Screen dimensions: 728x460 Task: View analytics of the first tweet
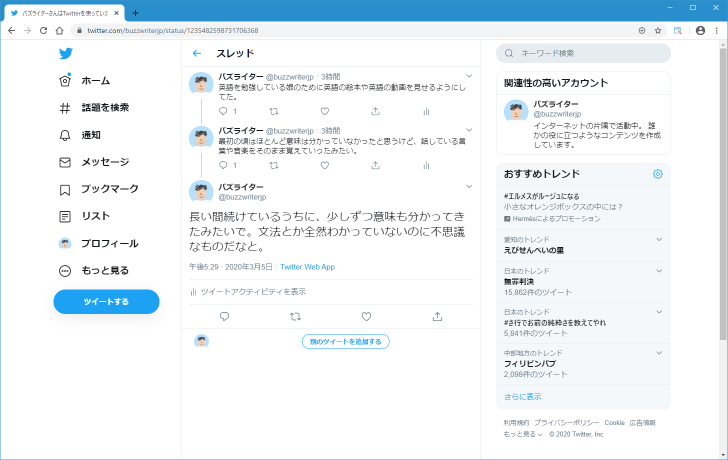pyautogui.click(x=426, y=111)
